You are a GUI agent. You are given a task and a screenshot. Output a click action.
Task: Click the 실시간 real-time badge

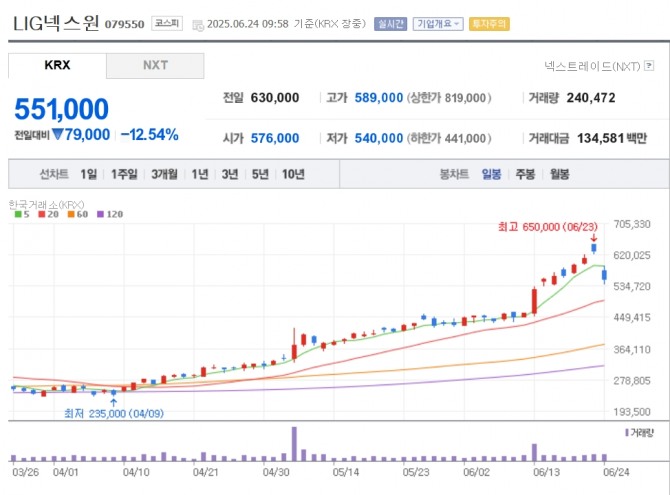390,23
